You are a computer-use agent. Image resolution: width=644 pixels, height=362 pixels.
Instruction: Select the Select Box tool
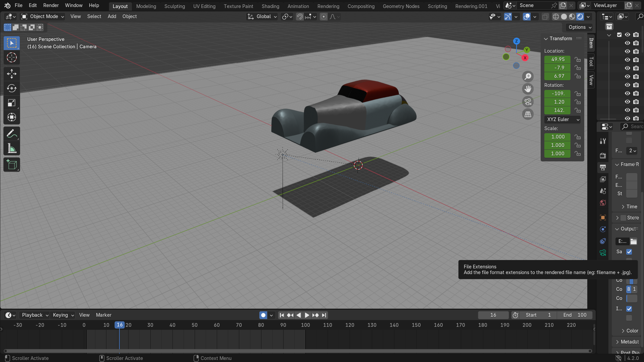[x=12, y=43]
